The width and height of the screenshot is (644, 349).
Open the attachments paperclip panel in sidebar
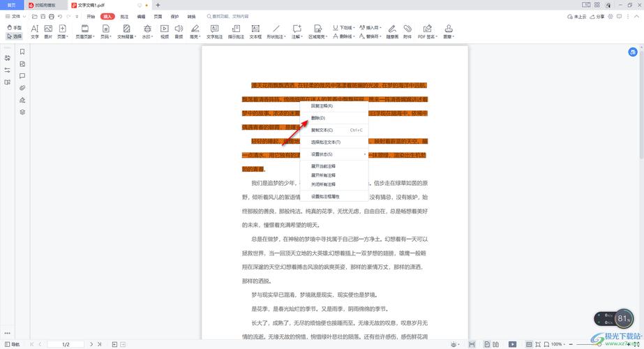[22, 88]
